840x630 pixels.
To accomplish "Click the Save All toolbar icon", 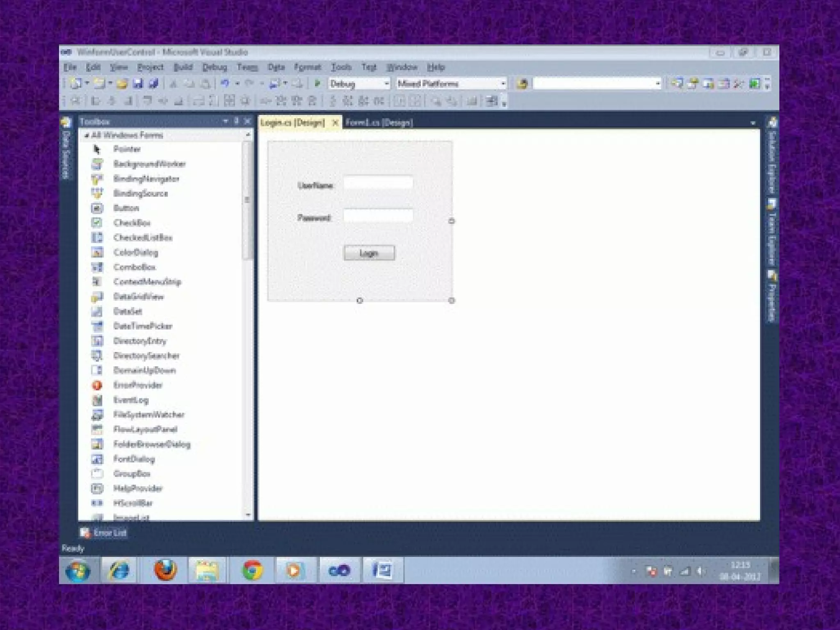I will pyautogui.click(x=153, y=84).
